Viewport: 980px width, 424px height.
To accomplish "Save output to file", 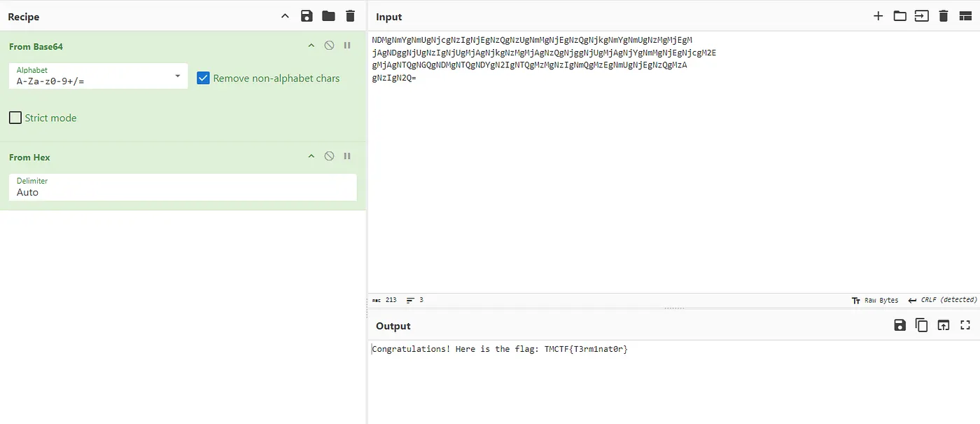I will tap(899, 325).
